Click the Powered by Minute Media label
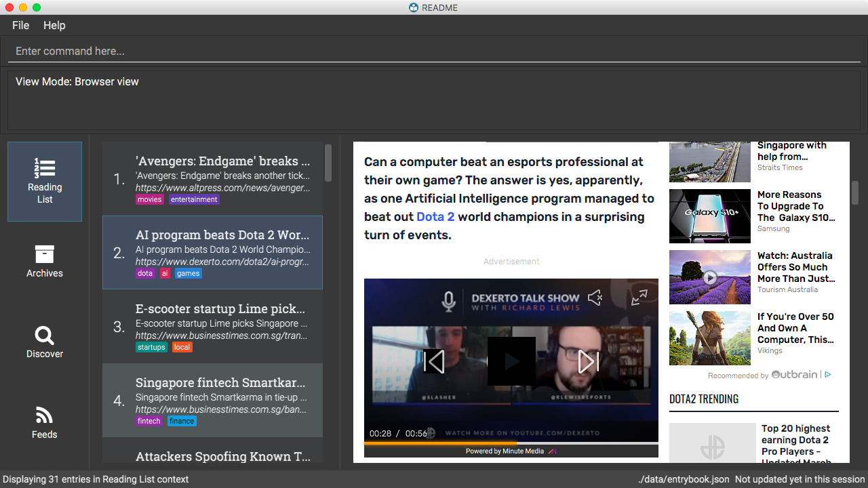The image size is (868, 488). click(505, 451)
